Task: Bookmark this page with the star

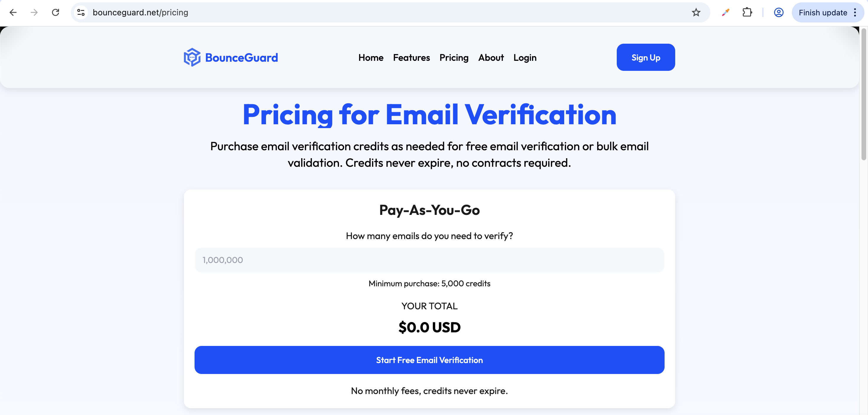Action: click(696, 12)
